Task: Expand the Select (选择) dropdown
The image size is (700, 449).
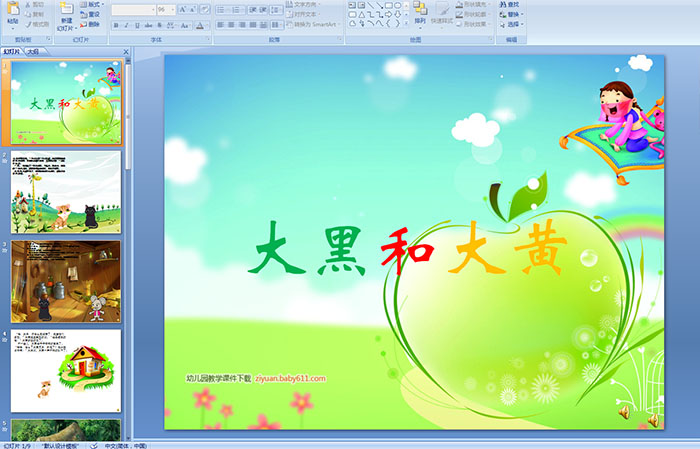Action: pos(512,25)
